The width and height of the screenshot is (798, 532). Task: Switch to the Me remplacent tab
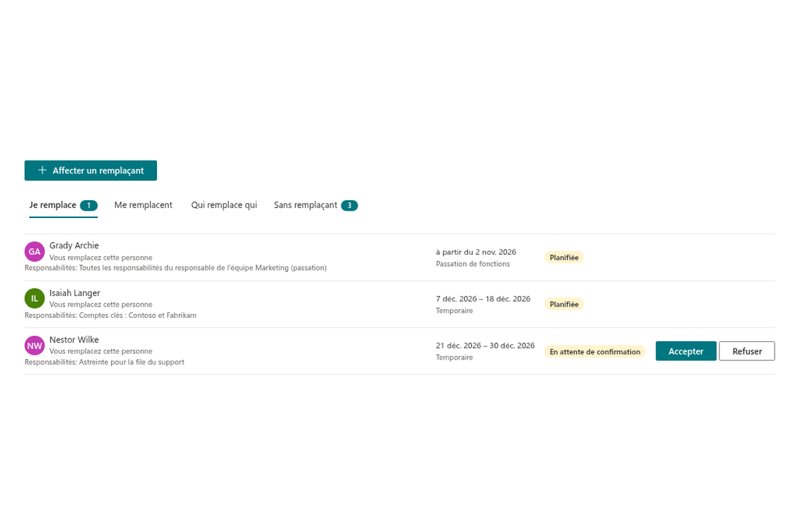[143, 205]
